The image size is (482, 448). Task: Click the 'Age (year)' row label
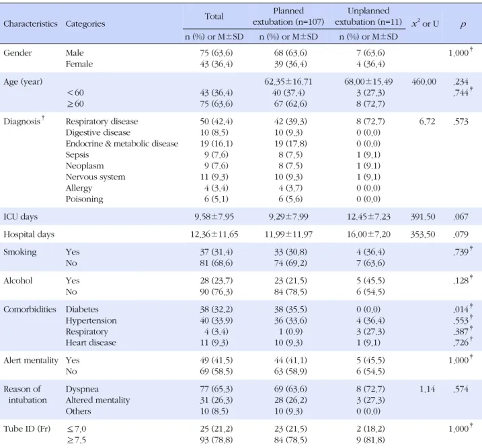(23, 82)
